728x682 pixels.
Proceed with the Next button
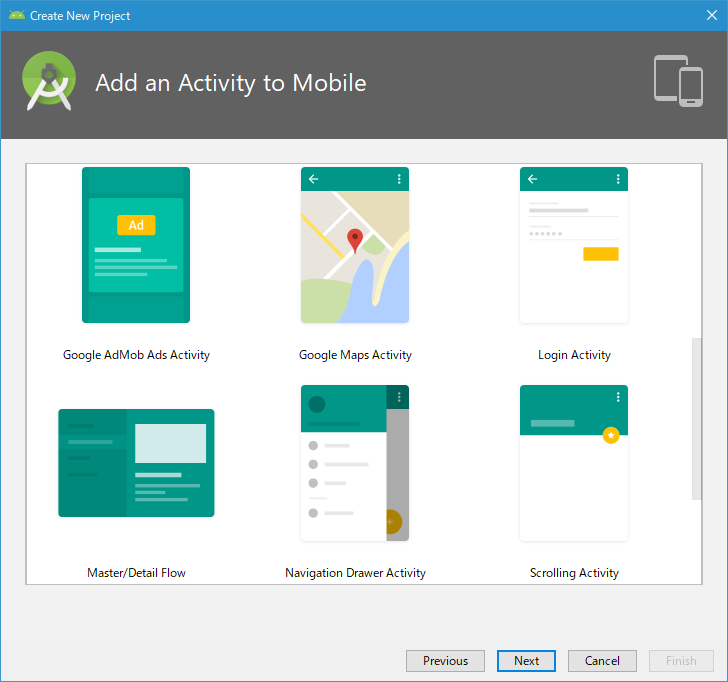click(526, 661)
